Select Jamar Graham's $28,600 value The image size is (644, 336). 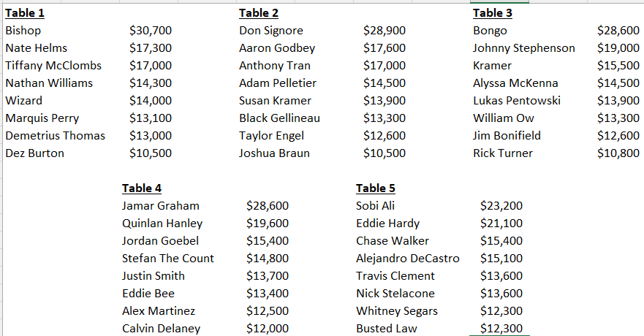coord(268,205)
